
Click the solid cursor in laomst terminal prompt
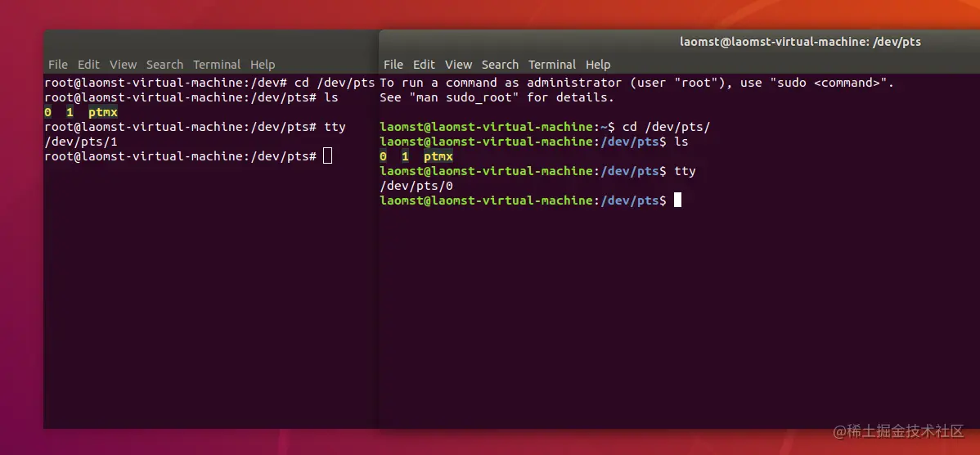(677, 200)
